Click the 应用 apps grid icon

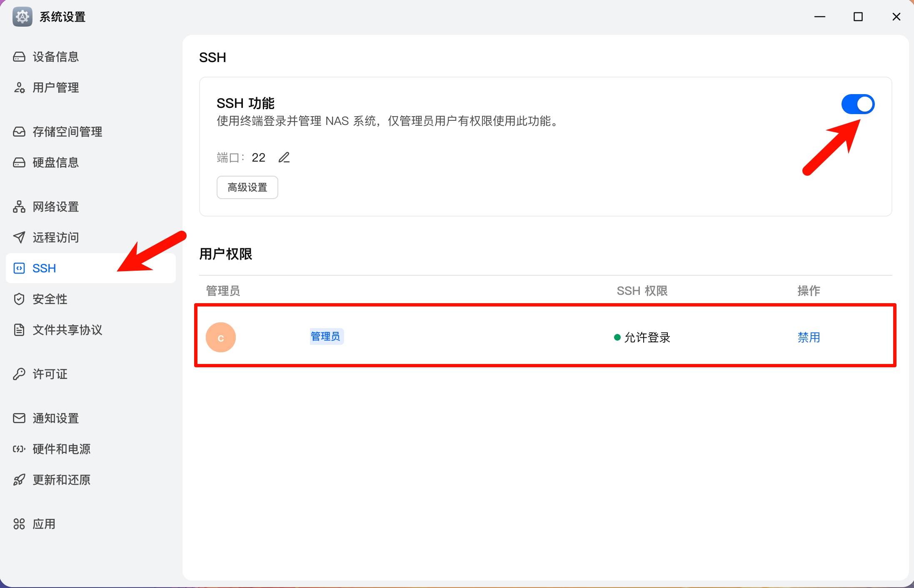pyautogui.click(x=19, y=524)
